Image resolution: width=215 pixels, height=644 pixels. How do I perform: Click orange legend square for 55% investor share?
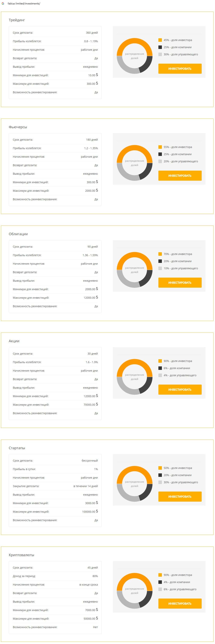click(160, 147)
